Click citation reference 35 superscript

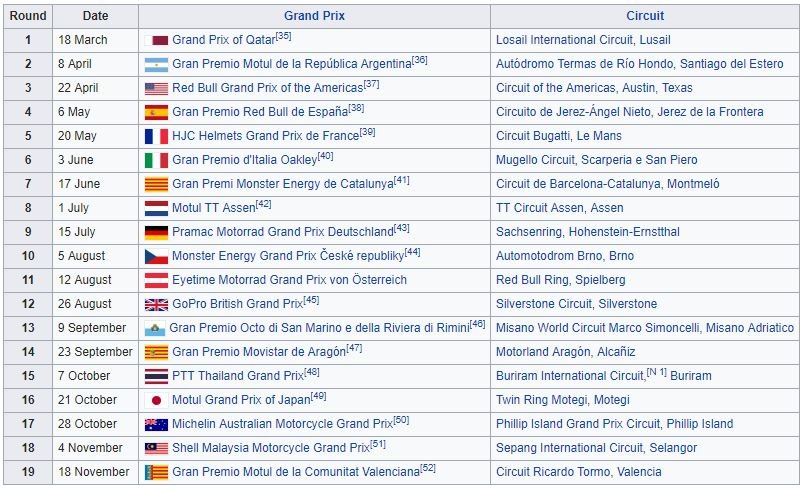tap(283, 36)
